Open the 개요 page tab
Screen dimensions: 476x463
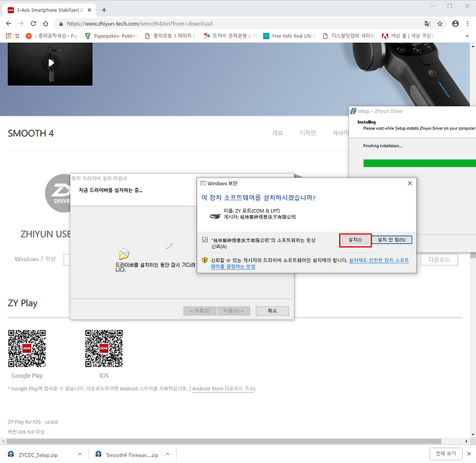coord(278,133)
